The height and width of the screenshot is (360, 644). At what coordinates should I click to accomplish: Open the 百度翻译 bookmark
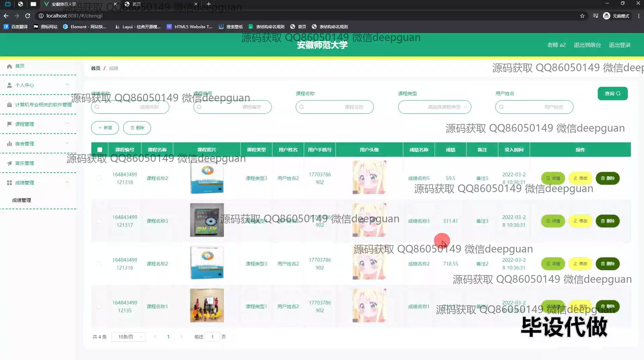coord(16,27)
